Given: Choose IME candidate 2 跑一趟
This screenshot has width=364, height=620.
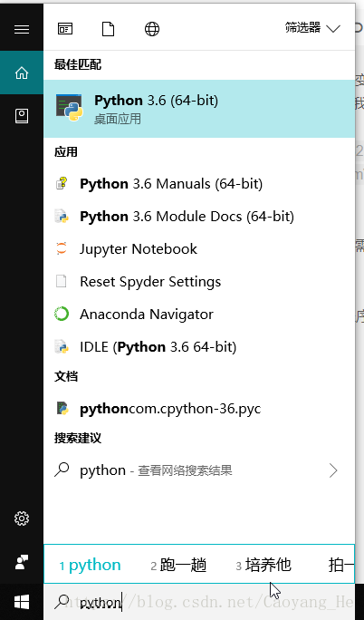Looking at the screenshot, I should coord(179,565).
